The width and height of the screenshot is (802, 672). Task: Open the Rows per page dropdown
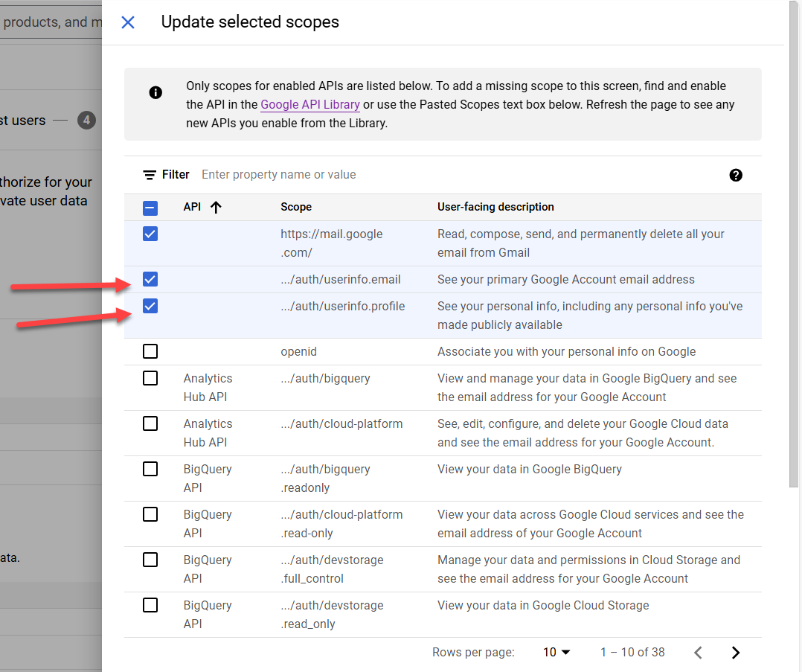(556, 653)
